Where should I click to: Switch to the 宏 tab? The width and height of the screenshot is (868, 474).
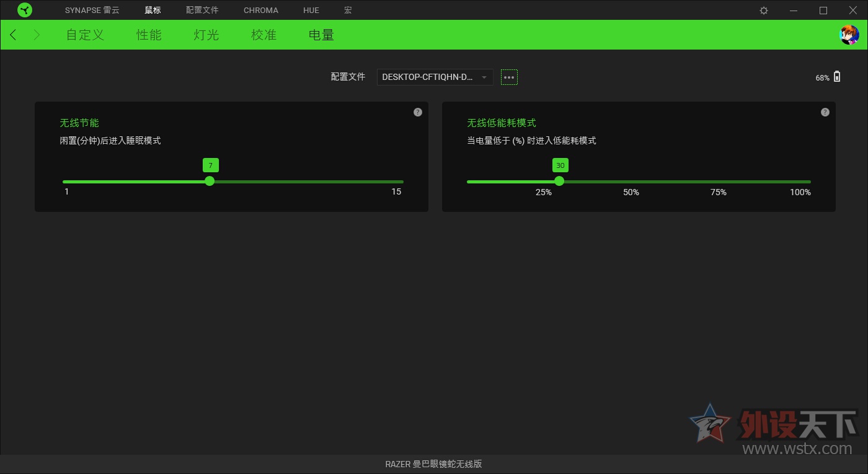tap(348, 11)
